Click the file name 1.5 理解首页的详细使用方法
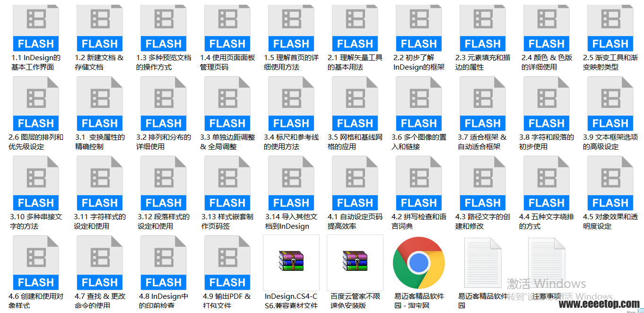The width and height of the screenshot is (644, 313). 291,62
